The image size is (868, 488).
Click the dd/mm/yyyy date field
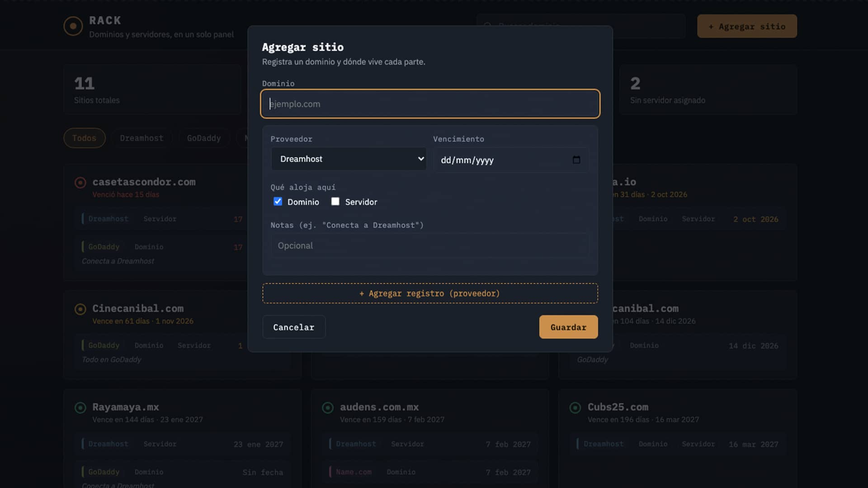(x=511, y=160)
